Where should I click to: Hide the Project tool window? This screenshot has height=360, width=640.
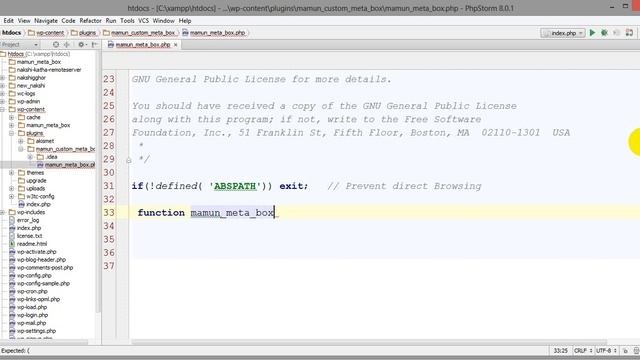(94, 44)
